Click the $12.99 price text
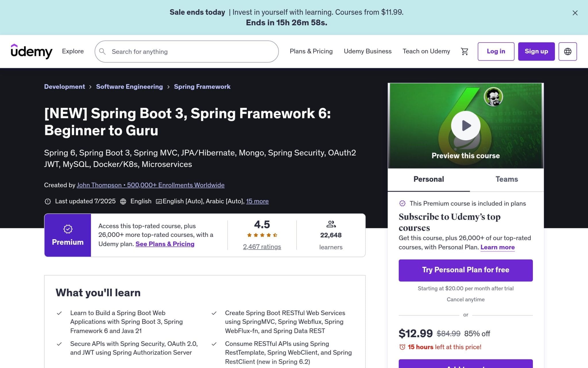This screenshot has width=588, height=368. tap(415, 333)
